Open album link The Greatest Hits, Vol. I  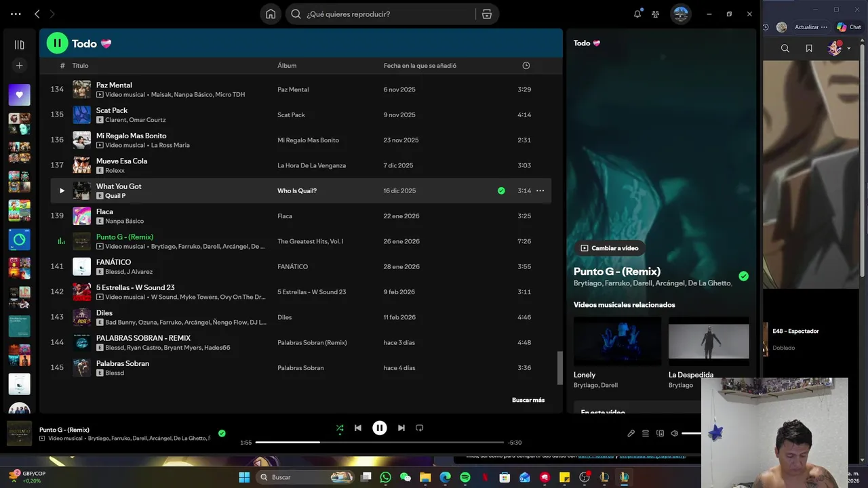(x=311, y=241)
